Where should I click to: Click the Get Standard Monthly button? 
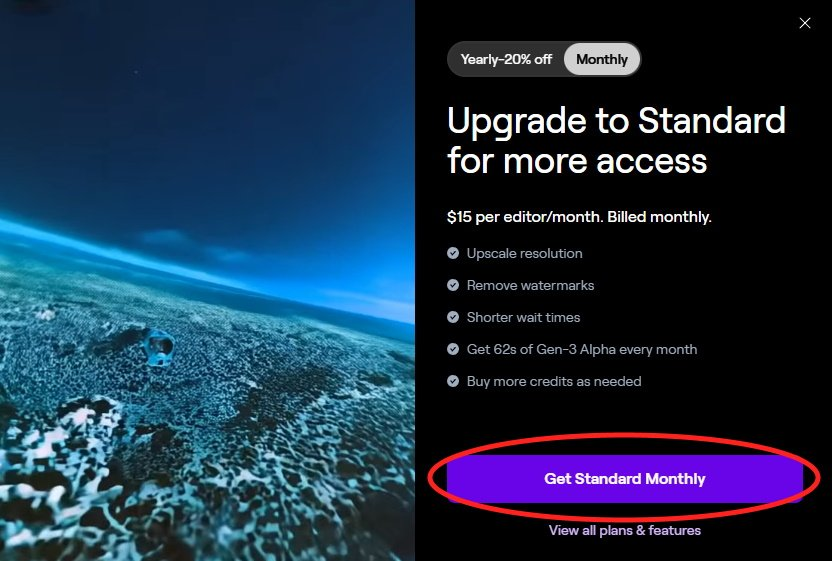(625, 478)
